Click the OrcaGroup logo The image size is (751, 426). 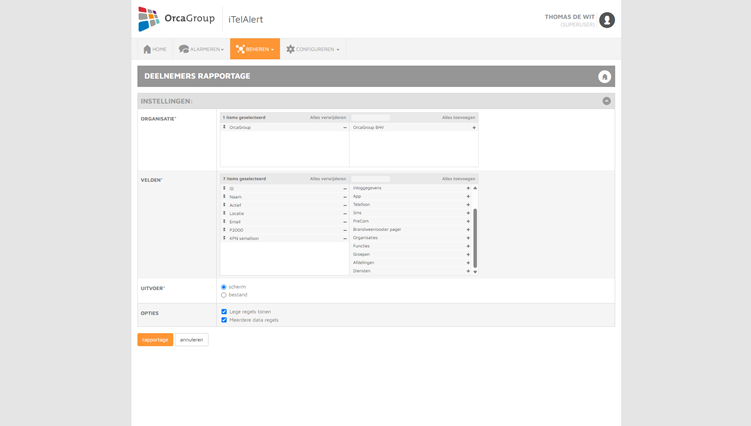[176, 19]
